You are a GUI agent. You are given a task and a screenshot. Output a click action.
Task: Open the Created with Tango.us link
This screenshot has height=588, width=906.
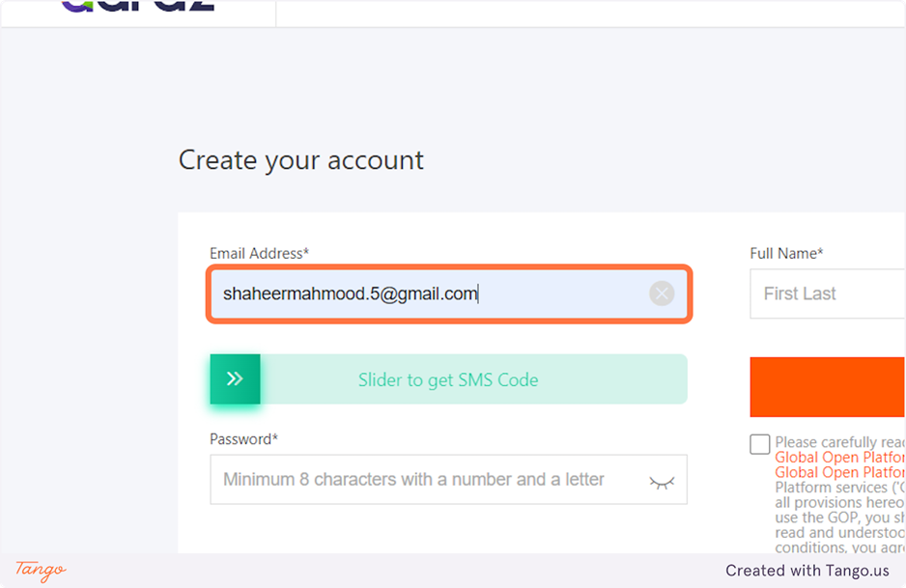point(807,571)
